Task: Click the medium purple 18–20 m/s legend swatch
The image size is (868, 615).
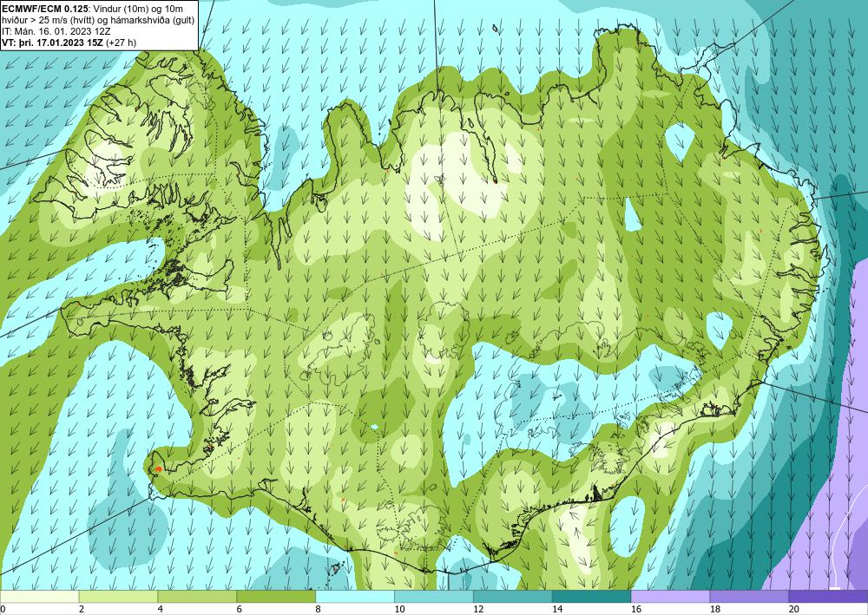Action: (749, 597)
